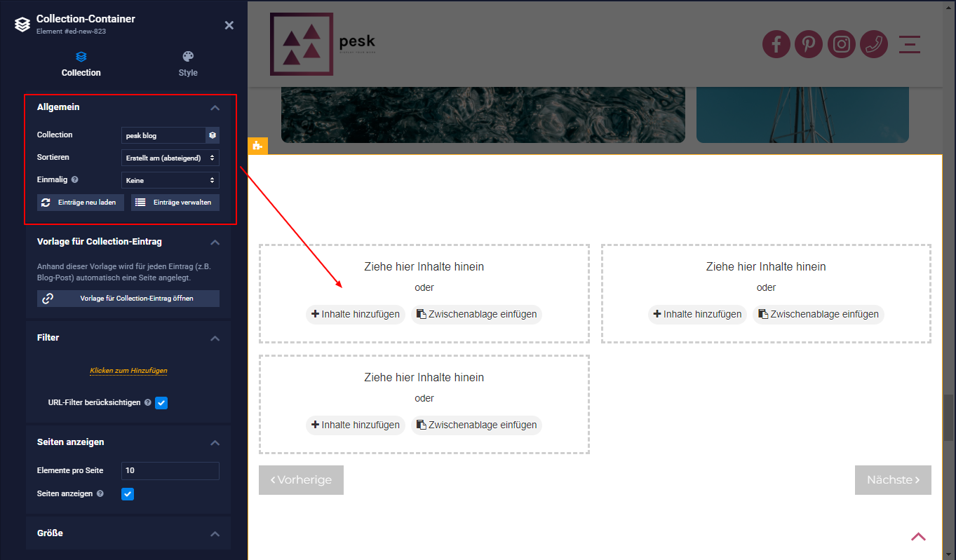
Task: Click the scroll-to-top arrow icon
Action: pyautogui.click(x=918, y=537)
